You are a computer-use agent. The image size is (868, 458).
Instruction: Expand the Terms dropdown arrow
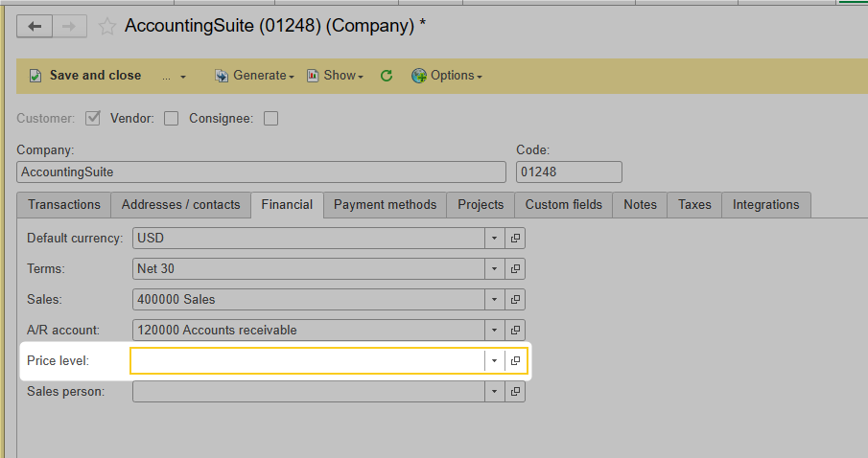point(494,269)
